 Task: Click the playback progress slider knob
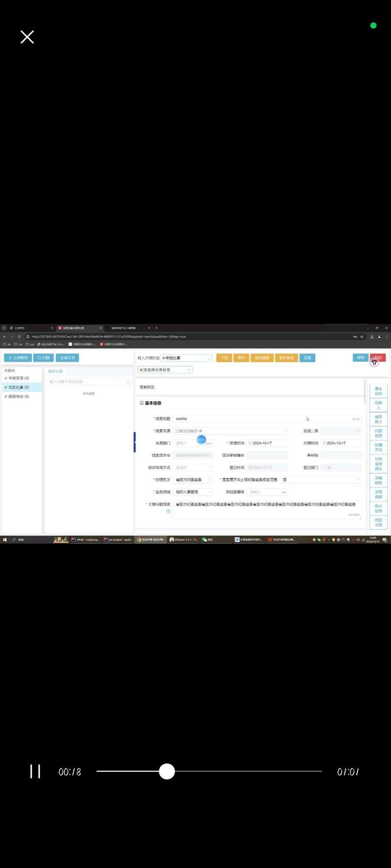pyautogui.click(x=167, y=771)
